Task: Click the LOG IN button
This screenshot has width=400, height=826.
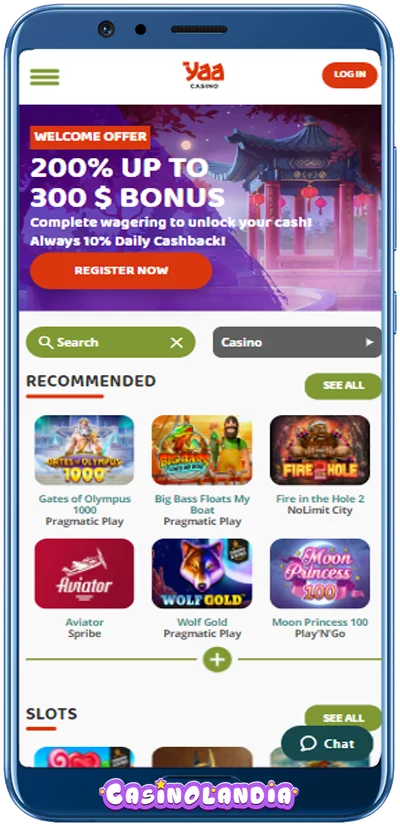Action: (x=349, y=75)
